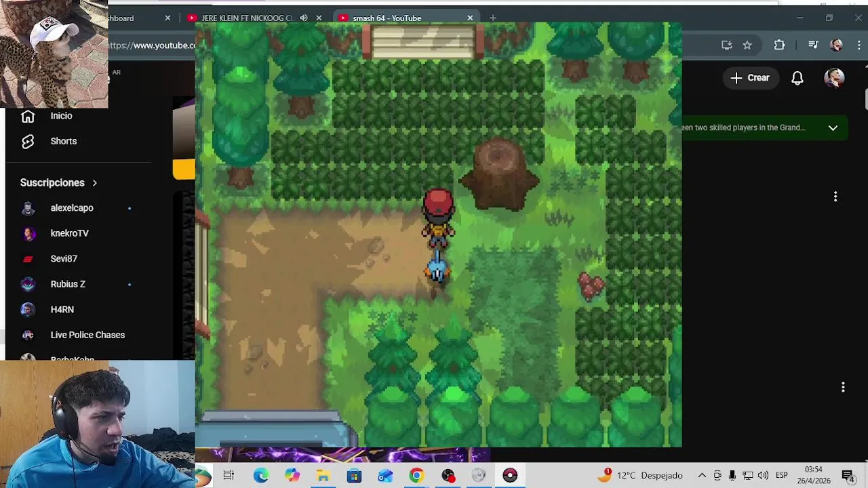The width and height of the screenshot is (868, 488).
Task: Open Chrome extensions puzzle icon
Action: click(779, 45)
